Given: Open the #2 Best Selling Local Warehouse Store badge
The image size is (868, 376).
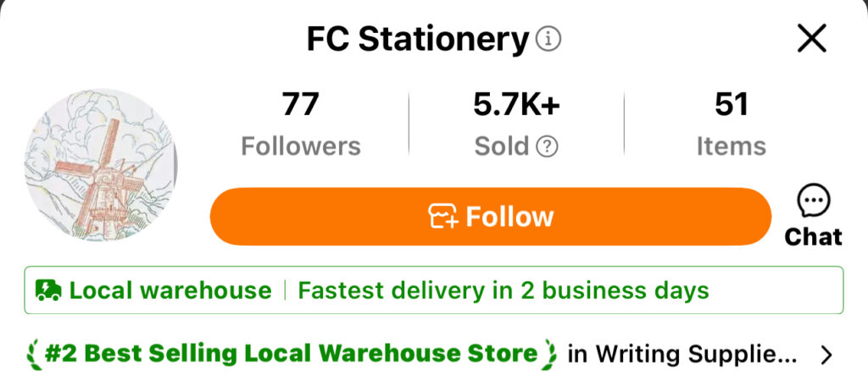Looking at the screenshot, I should (x=292, y=354).
